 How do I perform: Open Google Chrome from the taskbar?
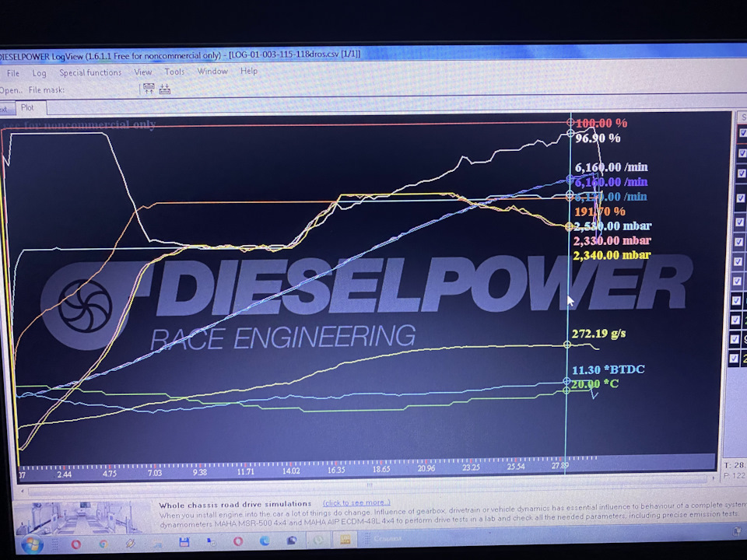pyautogui.click(x=103, y=544)
